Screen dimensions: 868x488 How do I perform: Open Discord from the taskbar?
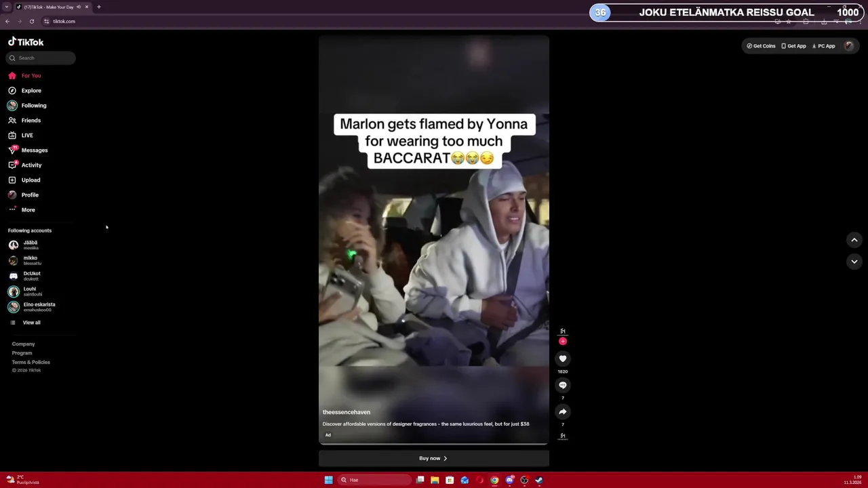coord(509,480)
